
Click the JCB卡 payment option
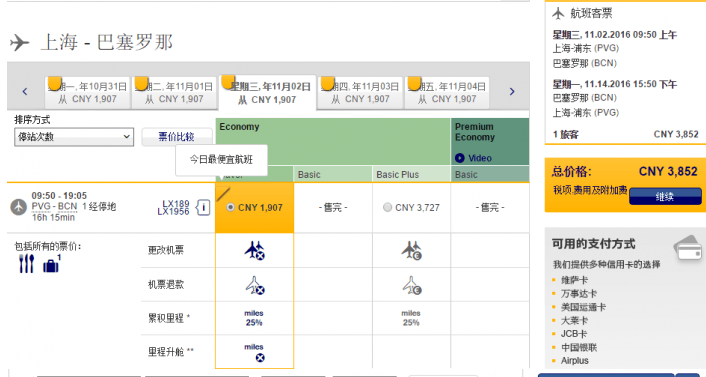tap(574, 334)
